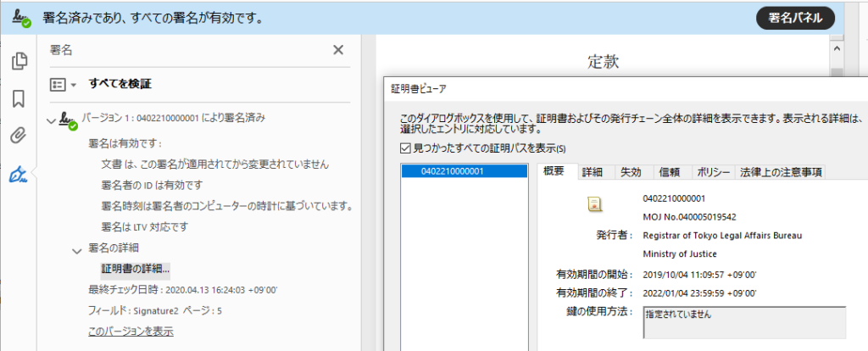The image size is (868, 351).
Task: Switch to the 詳細 tab
Action: click(x=593, y=171)
